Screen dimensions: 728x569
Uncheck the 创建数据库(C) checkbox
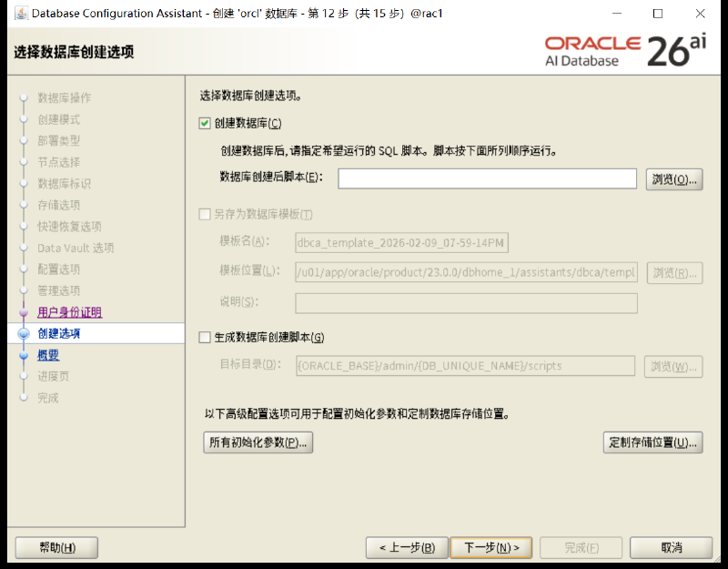pyautogui.click(x=205, y=123)
